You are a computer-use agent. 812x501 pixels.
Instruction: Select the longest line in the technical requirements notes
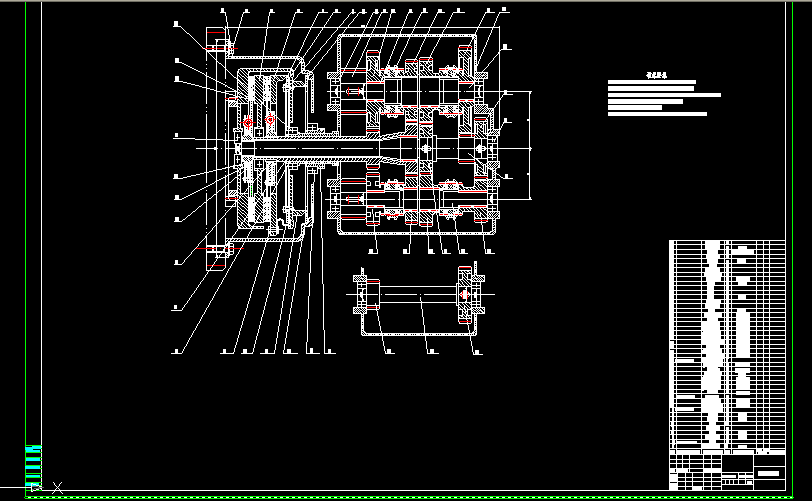pos(664,95)
